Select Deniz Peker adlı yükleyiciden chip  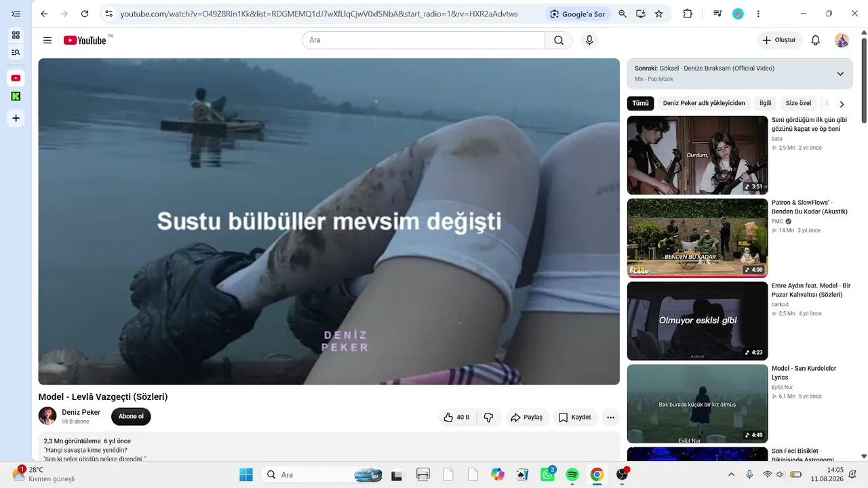[x=704, y=104]
